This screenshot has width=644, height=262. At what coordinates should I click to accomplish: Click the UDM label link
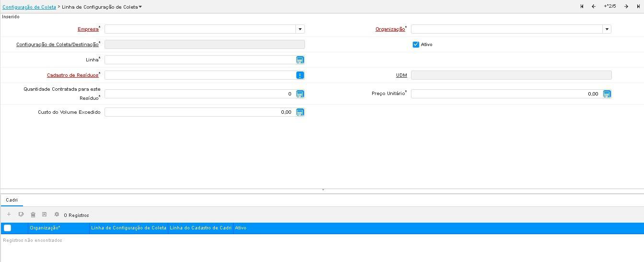[x=401, y=75]
